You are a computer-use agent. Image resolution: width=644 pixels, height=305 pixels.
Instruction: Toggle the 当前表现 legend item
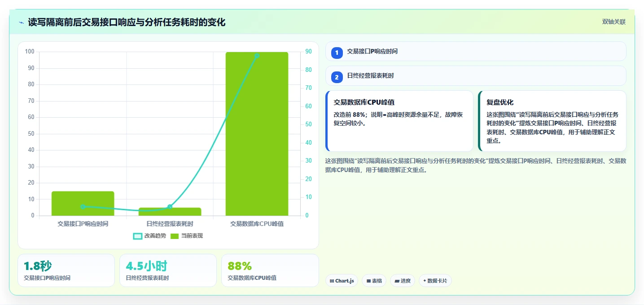(x=186, y=236)
